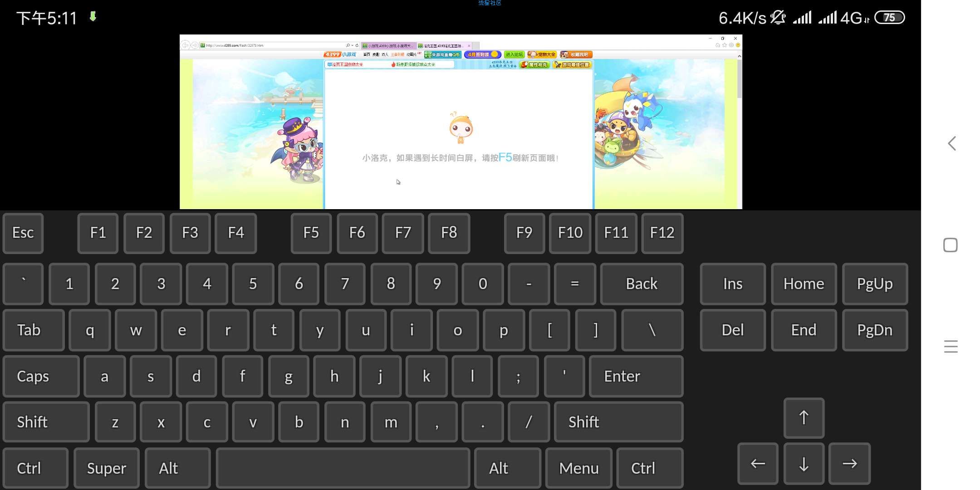
Task: Tap the Tab key
Action: click(x=34, y=330)
